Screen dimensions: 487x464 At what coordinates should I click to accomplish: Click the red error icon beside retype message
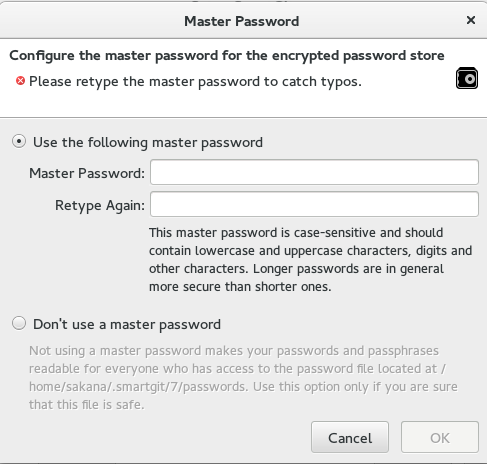click(20, 81)
